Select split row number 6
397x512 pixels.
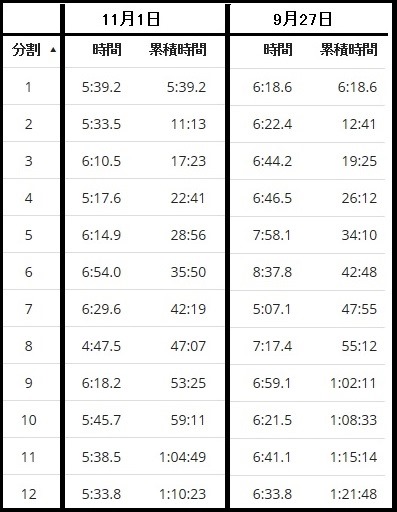(x=28, y=272)
